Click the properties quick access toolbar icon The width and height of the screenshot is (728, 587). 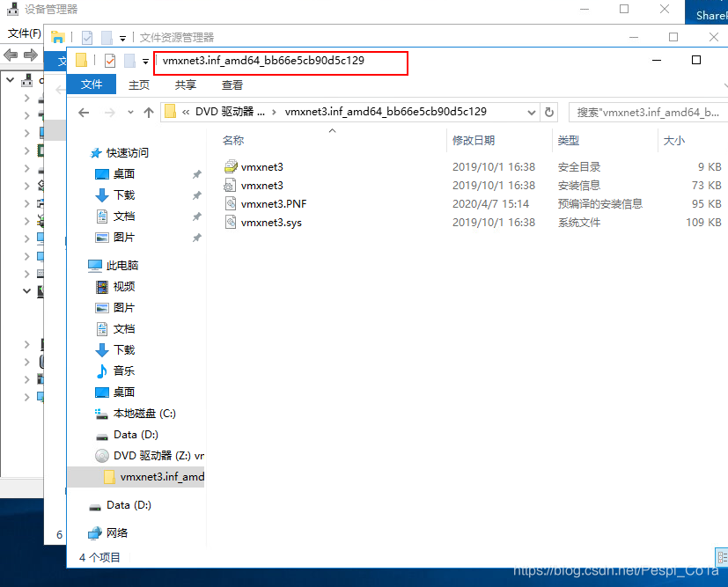(110, 61)
